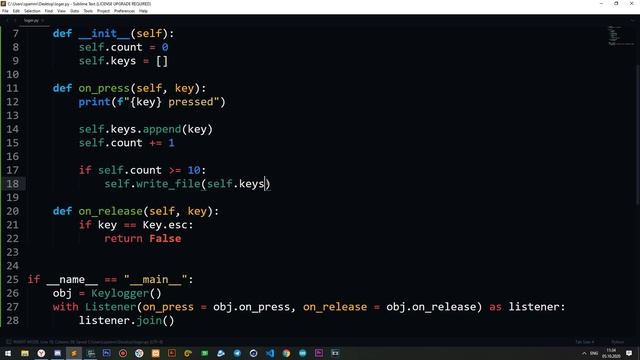Click the print(f"{key} pressed") statement

click(x=152, y=102)
